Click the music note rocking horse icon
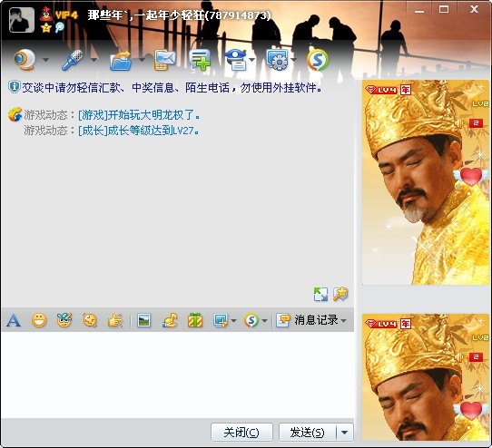Image resolution: width=492 pixels, height=448 pixels. 170,320
